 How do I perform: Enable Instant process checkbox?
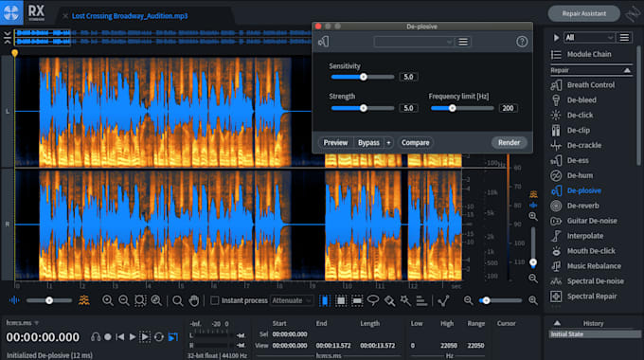pos(214,300)
